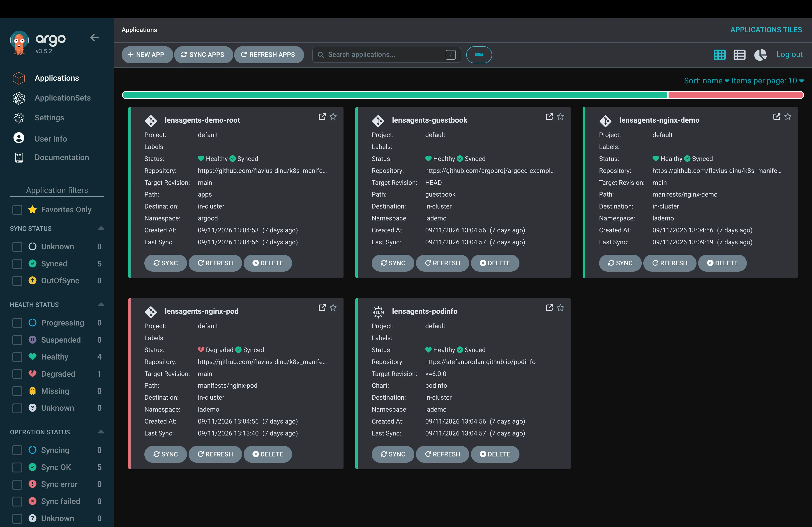This screenshot has width=812, height=527.
Task: Collapse the OPERATION STATUS section
Action: pos(101,432)
